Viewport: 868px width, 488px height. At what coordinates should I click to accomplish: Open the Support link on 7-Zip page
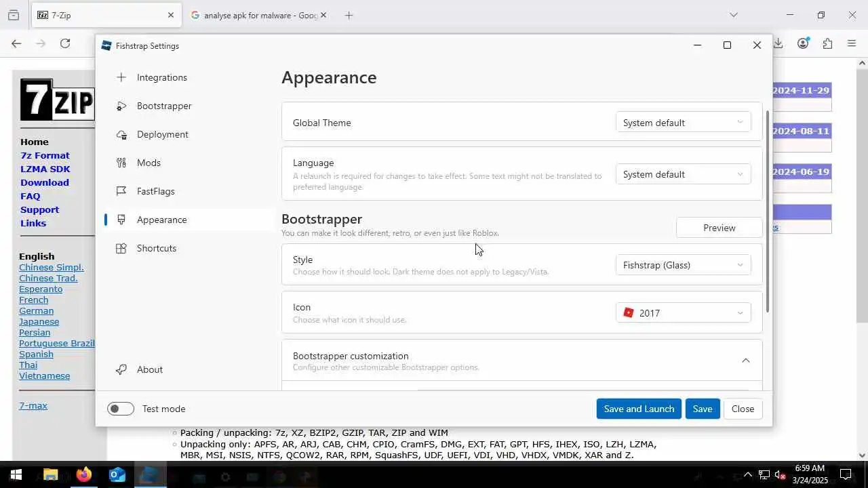pos(39,209)
